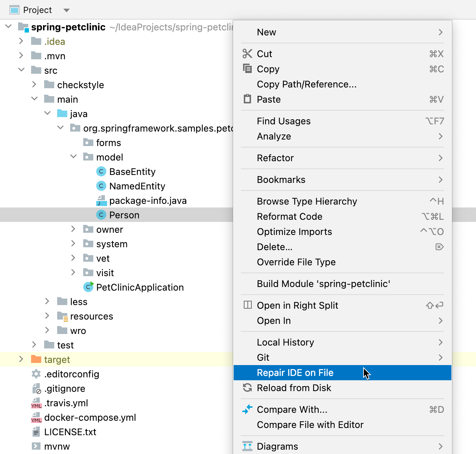Select LICENSE.txt in project tree
This screenshot has height=454, width=476.
point(70,432)
